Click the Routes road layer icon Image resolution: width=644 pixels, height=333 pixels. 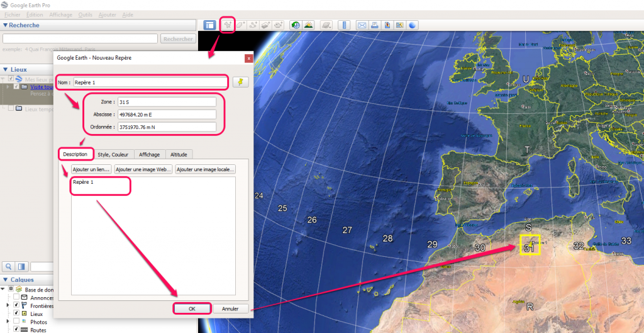25,330
